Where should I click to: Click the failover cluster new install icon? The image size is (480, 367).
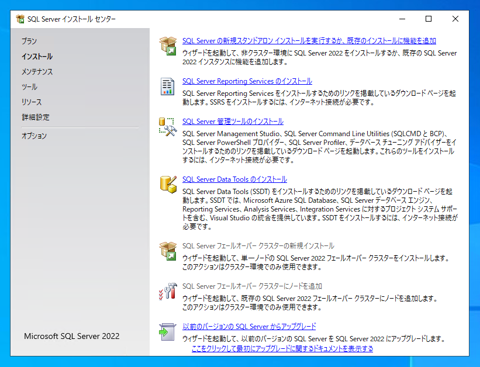pos(168,251)
